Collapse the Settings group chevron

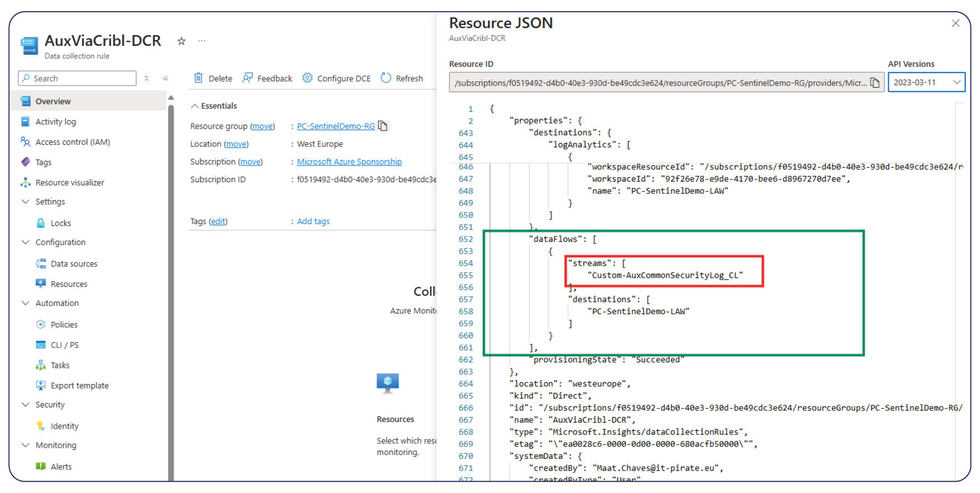(25, 201)
